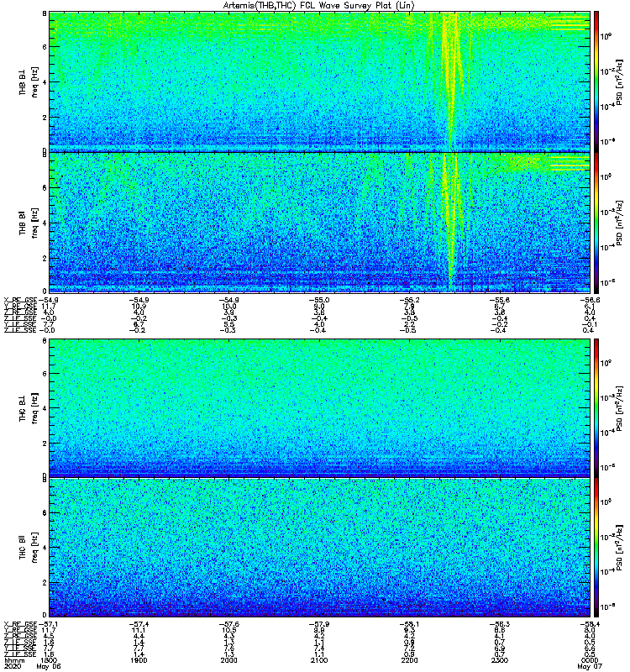630x672 pixels.
Task: Click the 1900 time tick label
Action: coord(139,660)
